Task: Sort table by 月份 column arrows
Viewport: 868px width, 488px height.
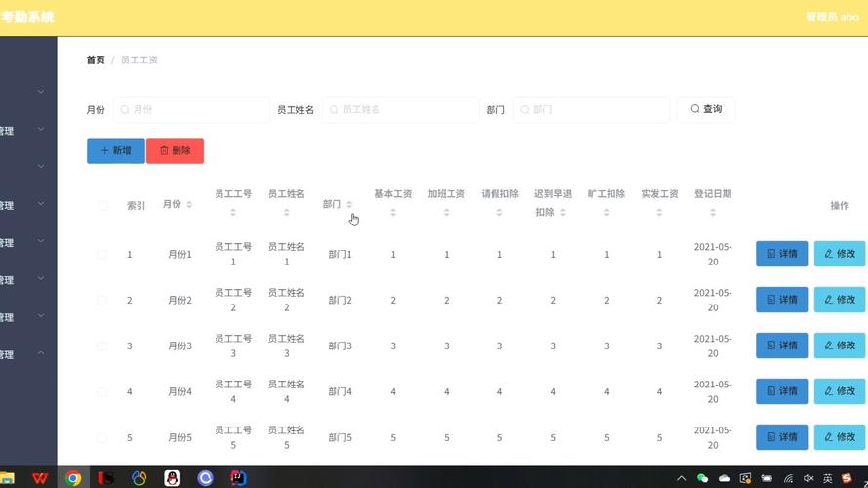Action: coord(189,204)
